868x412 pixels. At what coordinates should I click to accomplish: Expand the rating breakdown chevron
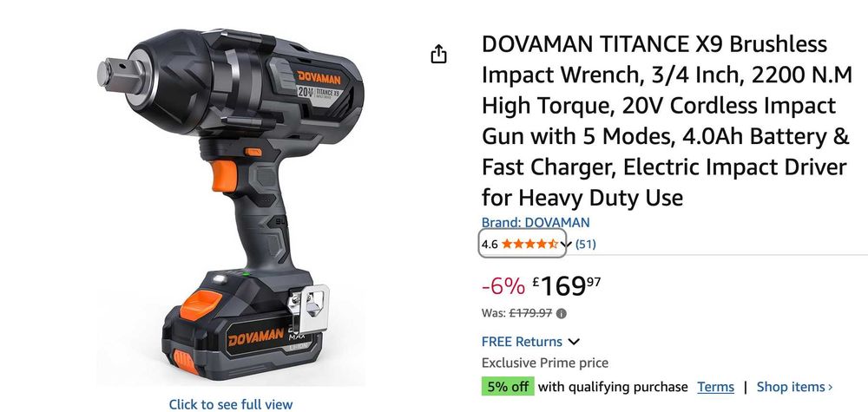click(565, 245)
